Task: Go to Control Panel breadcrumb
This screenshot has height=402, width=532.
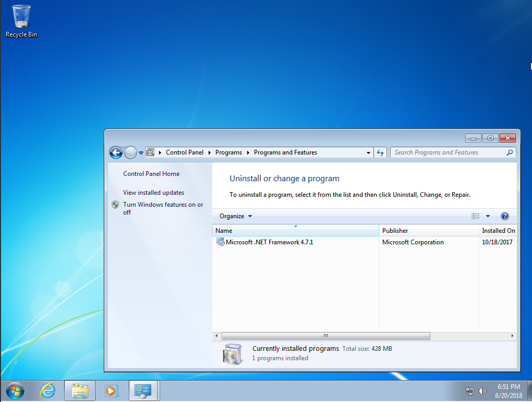Action: tap(185, 152)
